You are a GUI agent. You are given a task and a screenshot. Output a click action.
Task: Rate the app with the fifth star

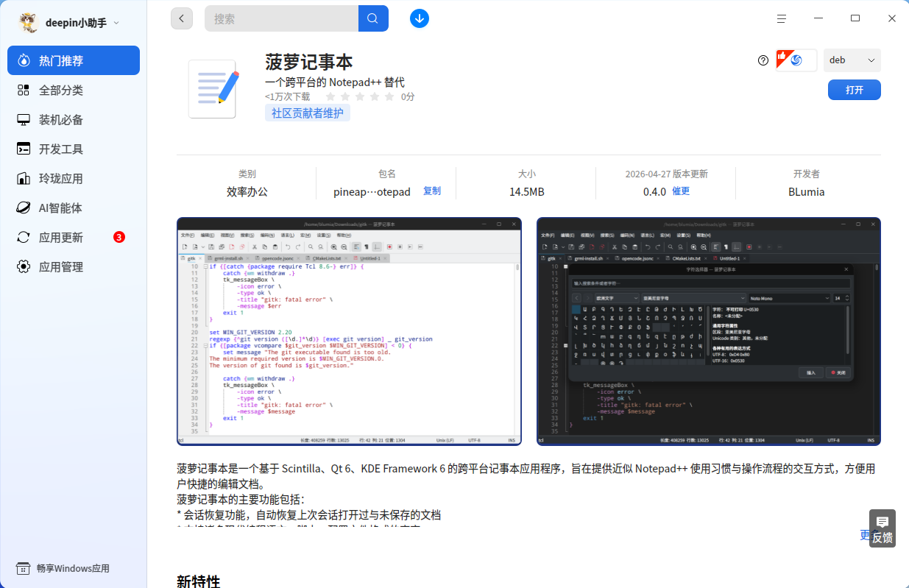pyautogui.click(x=390, y=96)
